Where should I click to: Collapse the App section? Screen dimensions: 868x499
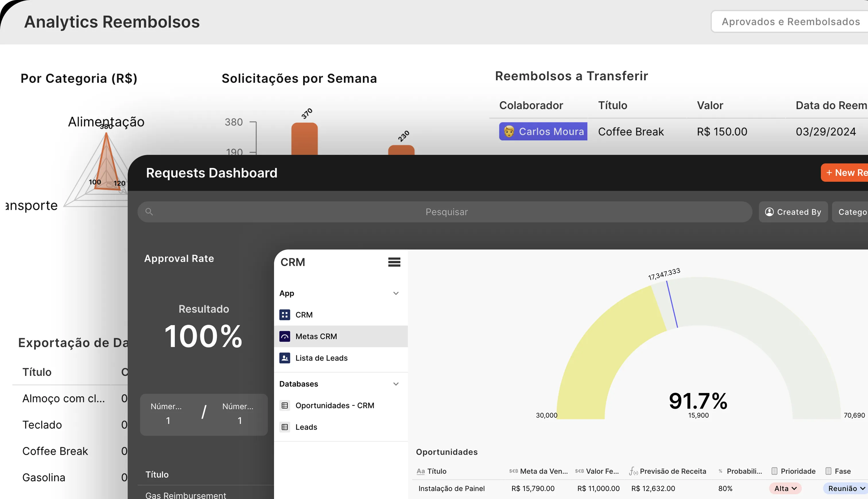pyautogui.click(x=396, y=293)
